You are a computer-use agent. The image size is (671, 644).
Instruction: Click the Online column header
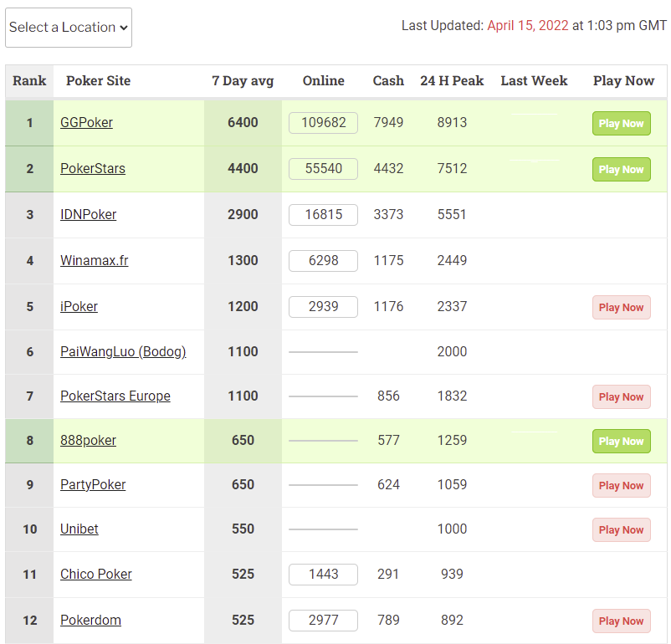(323, 81)
